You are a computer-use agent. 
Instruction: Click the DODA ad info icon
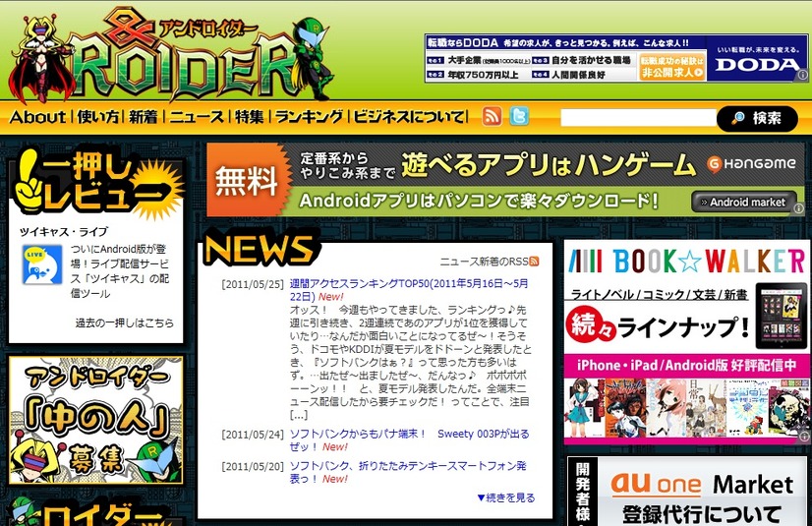[x=803, y=75]
